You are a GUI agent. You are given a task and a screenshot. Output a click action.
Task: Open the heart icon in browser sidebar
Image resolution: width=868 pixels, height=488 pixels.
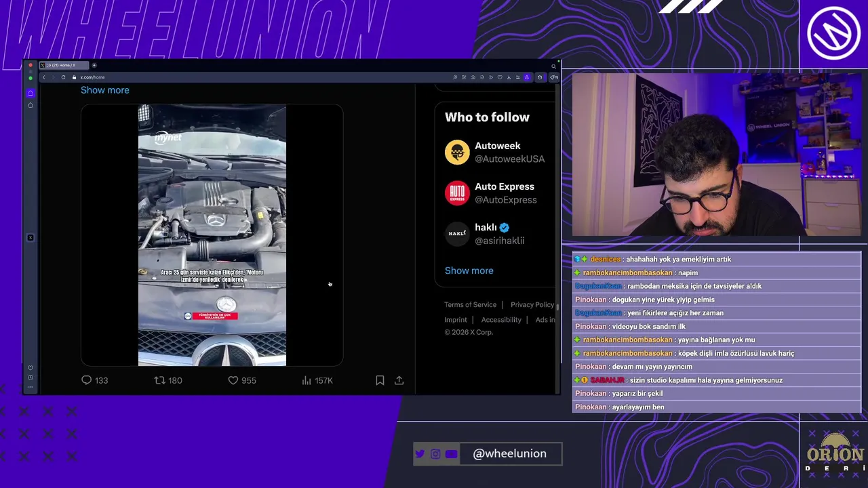31,368
